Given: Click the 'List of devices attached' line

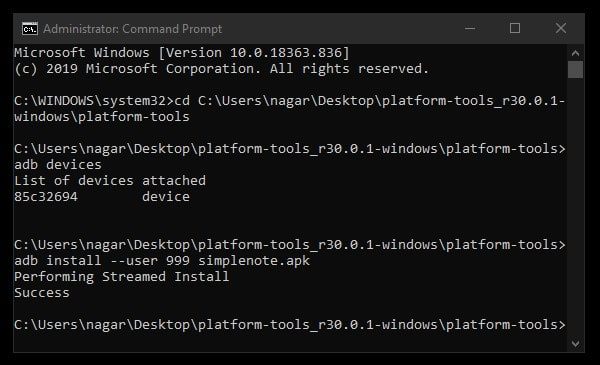Looking at the screenshot, I should (110, 181).
